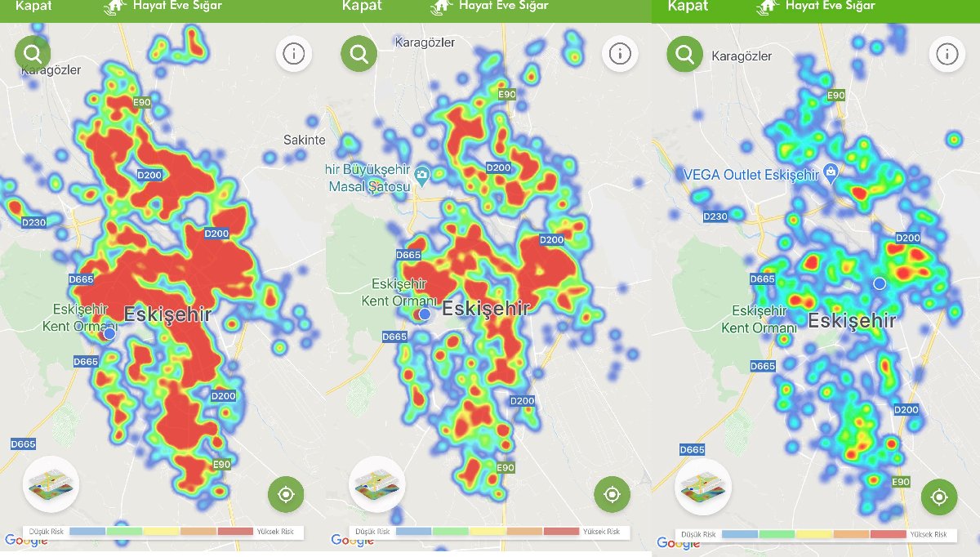Open map layers button in the left map
The image size is (980, 557).
pyautogui.click(x=51, y=484)
